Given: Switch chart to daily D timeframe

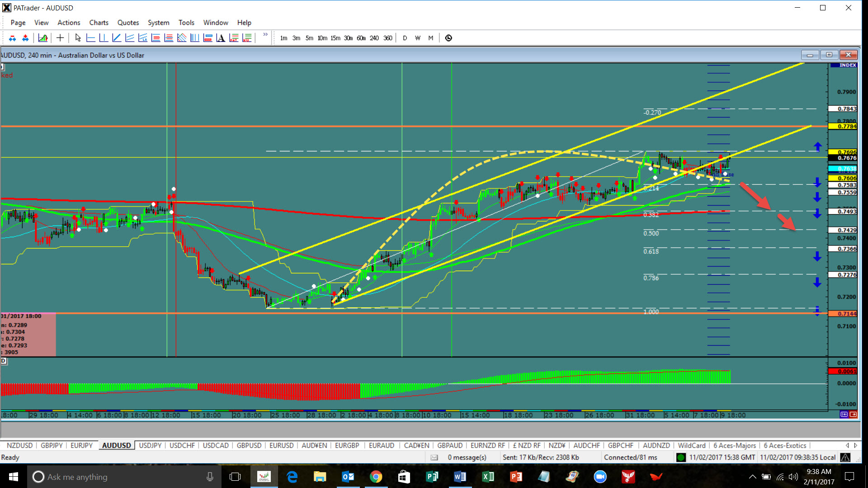Looking at the screenshot, I should pos(405,38).
